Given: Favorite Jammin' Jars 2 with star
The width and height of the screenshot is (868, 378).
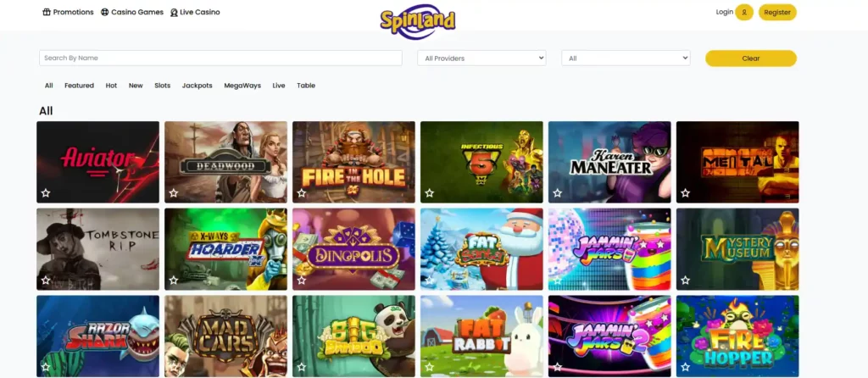Looking at the screenshot, I should pos(557,366).
